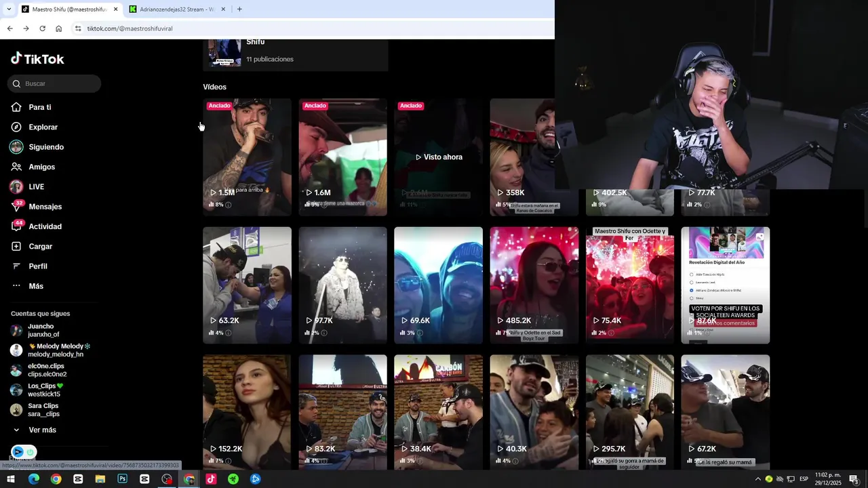Viewport: 868px width, 488px height.
Task: Play the video with 69.6K views
Action: [x=438, y=285]
